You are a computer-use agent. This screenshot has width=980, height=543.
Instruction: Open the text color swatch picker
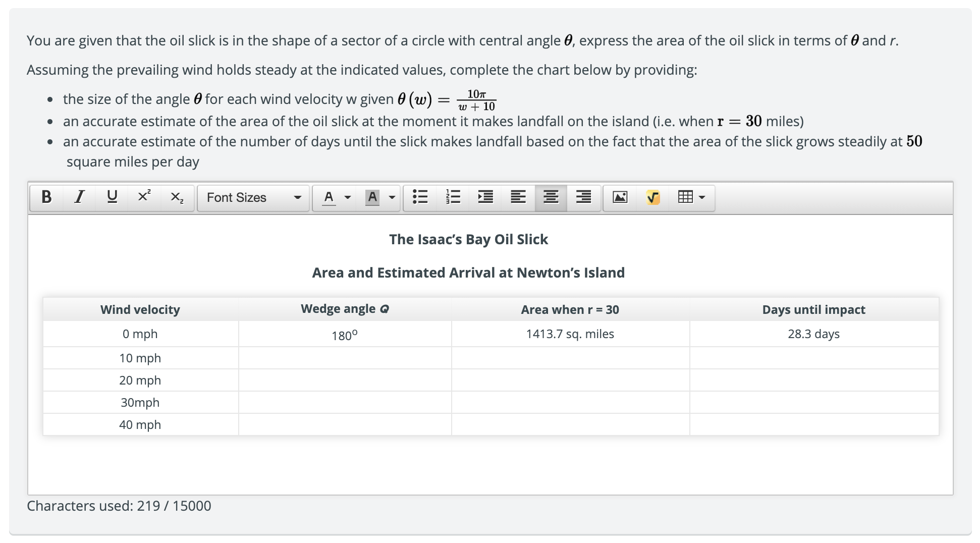coord(347,197)
